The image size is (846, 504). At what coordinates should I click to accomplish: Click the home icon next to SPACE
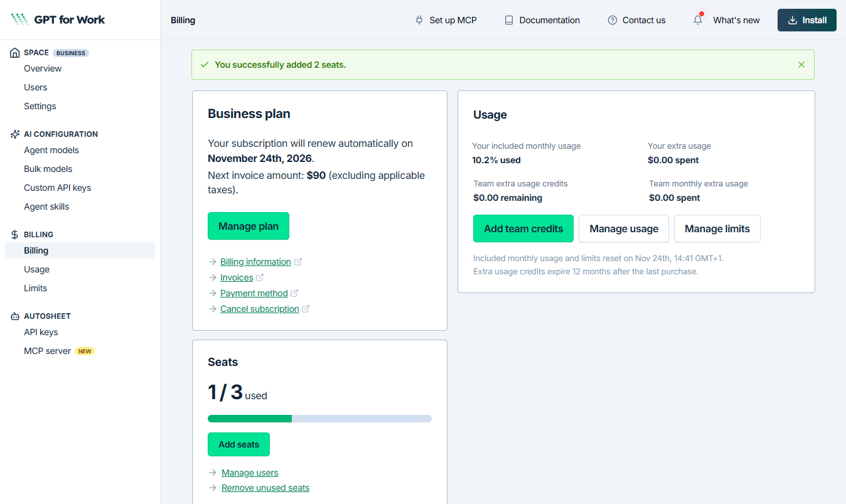click(15, 53)
